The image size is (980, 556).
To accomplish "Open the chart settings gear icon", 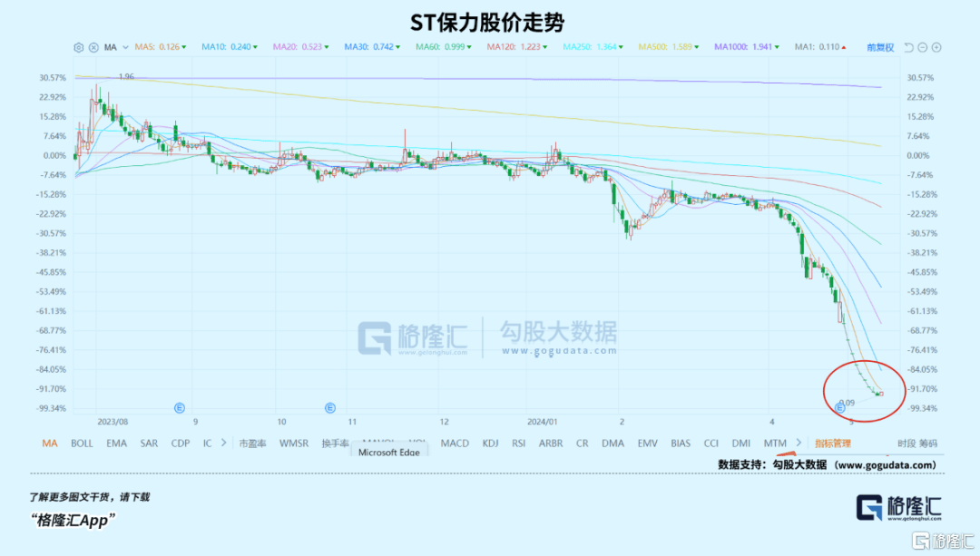I will point(79,47).
